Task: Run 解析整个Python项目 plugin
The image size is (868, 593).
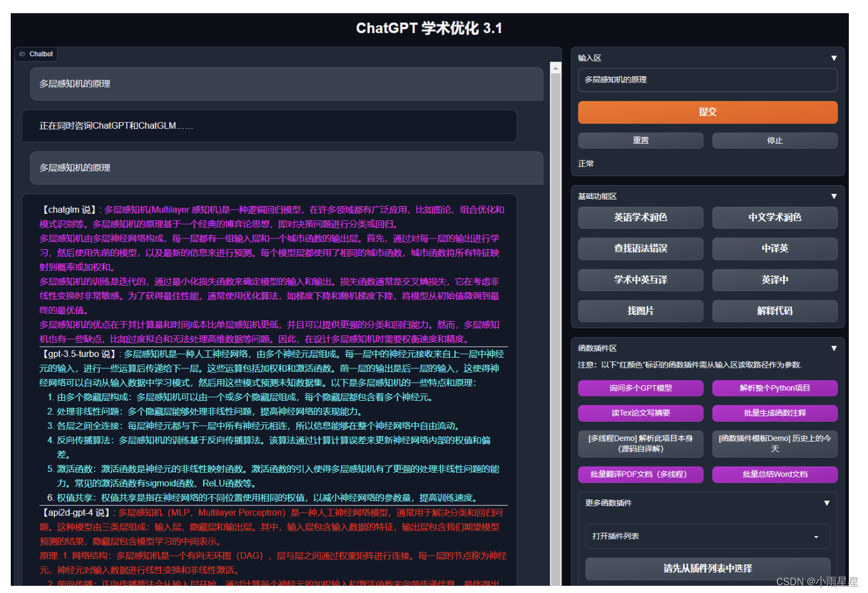Action: pyautogui.click(x=775, y=388)
